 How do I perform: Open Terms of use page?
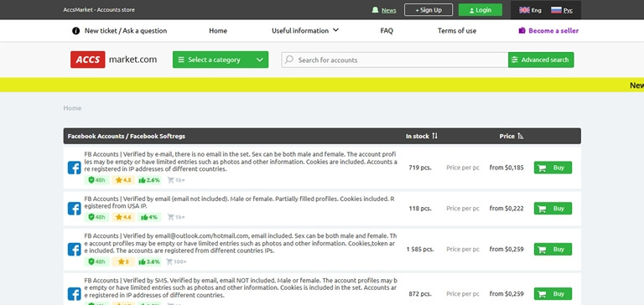(457, 31)
